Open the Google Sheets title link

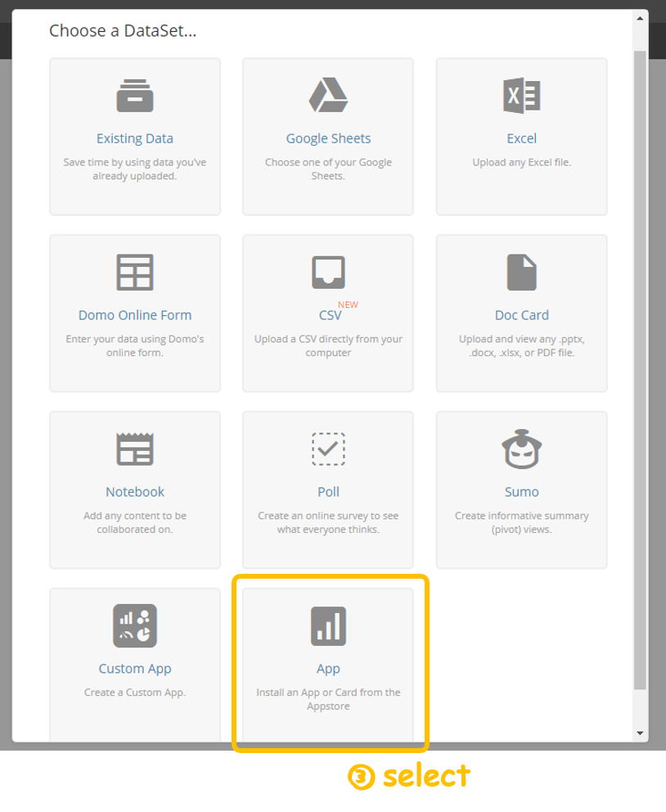328,138
